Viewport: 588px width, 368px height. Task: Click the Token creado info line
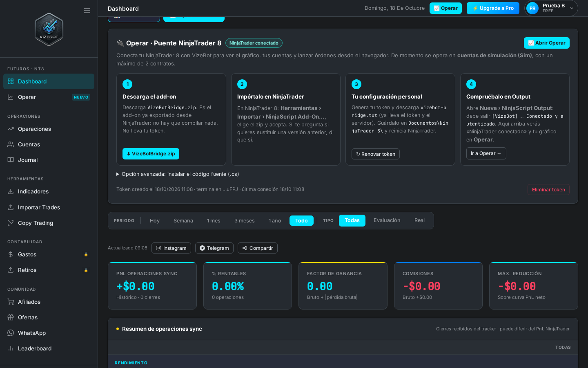coord(210,189)
